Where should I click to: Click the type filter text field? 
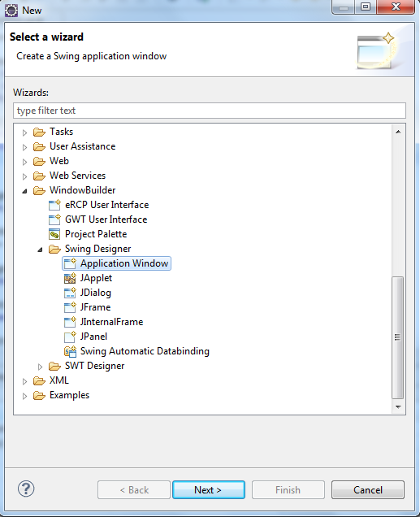(210, 111)
